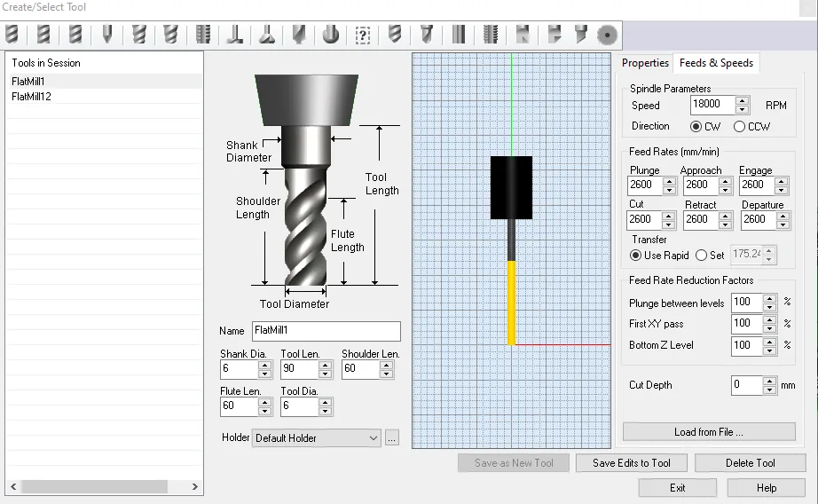Select FlatMill12 in Tools in Session
818x504 pixels.
point(105,97)
